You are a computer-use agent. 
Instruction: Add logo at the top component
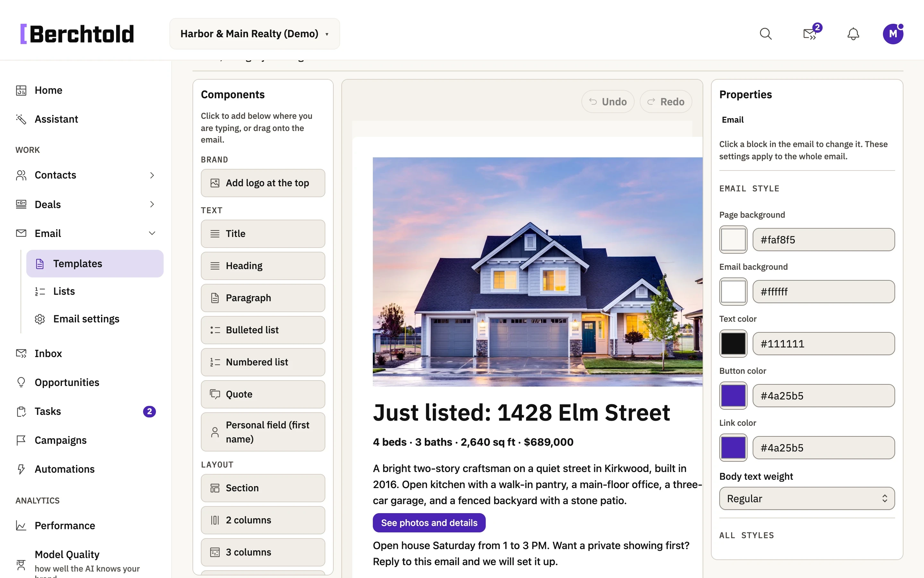[263, 183]
